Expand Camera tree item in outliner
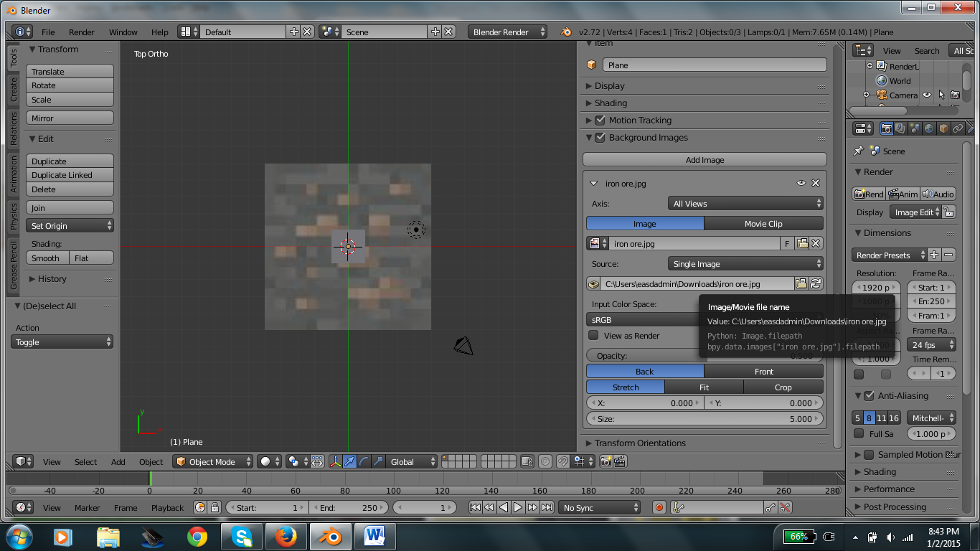 click(866, 95)
